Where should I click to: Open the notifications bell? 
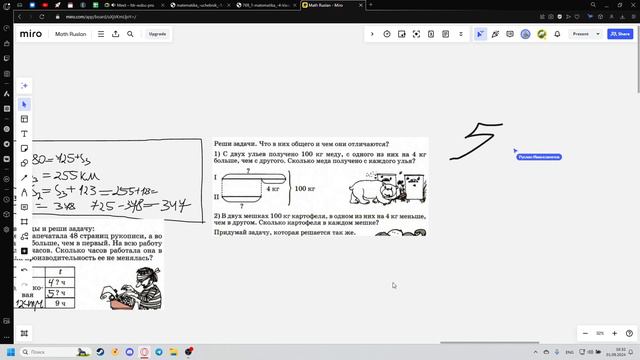(557, 34)
